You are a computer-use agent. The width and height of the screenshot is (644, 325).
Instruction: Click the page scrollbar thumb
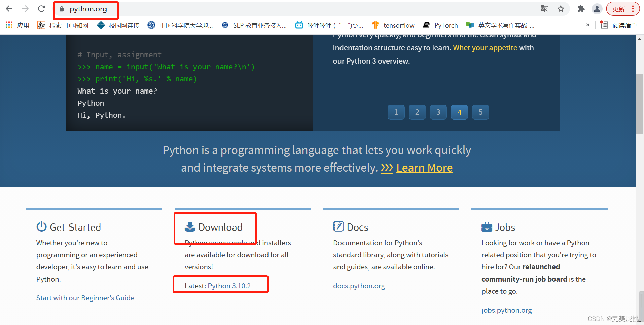coord(640,104)
